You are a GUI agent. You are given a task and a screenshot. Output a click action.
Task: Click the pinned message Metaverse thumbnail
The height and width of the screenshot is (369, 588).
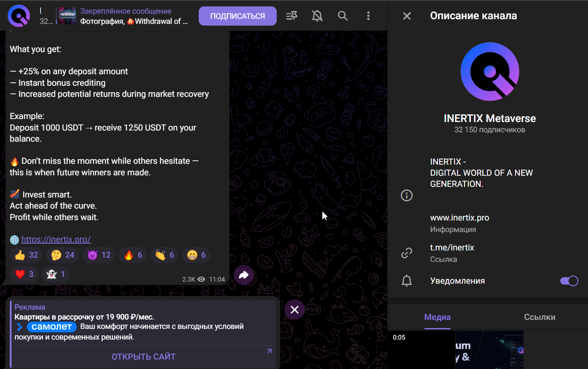(67, 16)
